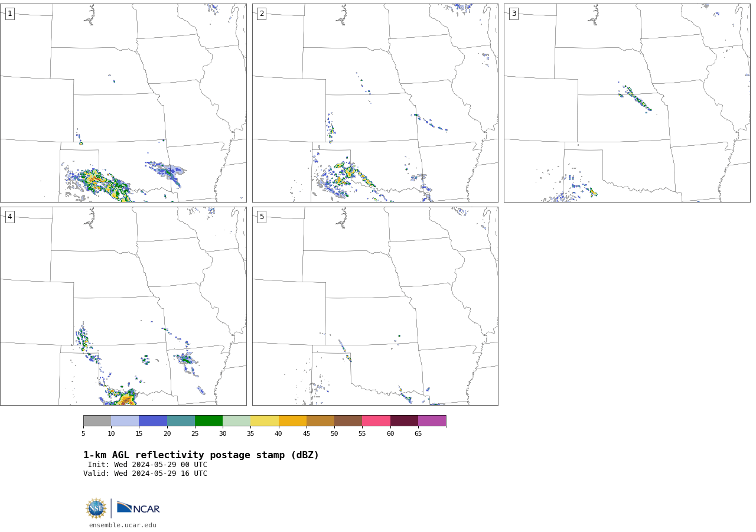Click the gray 5-10 dBZ color swatch
Screen dimensions: 756x532
(97, 420)
